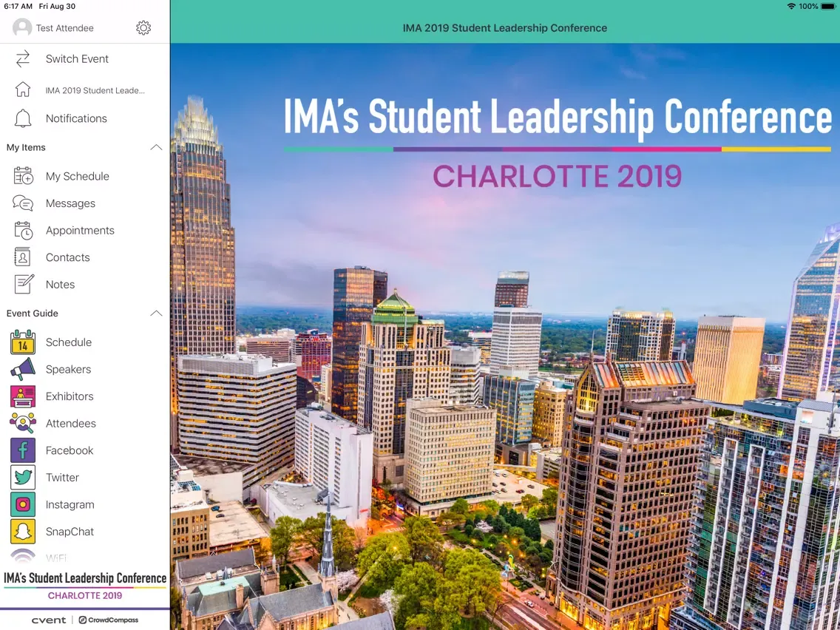Open the Notes label

click(x=60, y=285)
